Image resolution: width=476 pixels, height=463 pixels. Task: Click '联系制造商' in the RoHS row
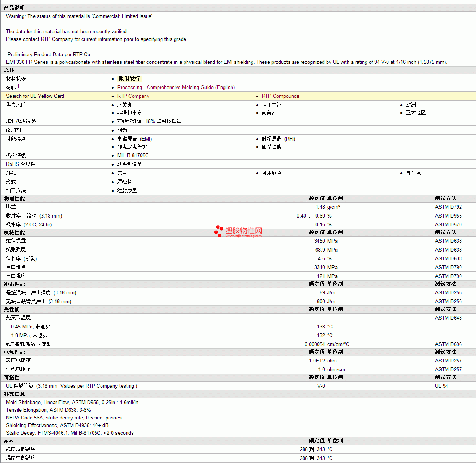tap(130, 164)
